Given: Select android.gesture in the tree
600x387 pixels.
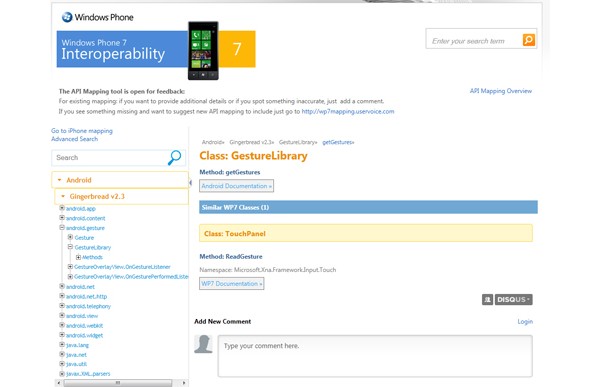Looking at the screenshot, I should pos(85,228).
